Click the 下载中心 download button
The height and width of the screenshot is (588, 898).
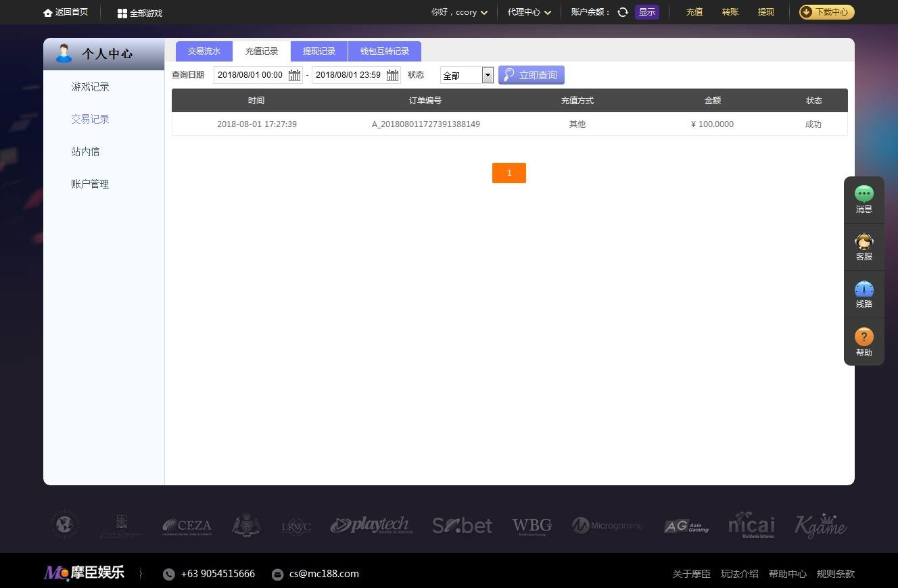click(827, 12)
